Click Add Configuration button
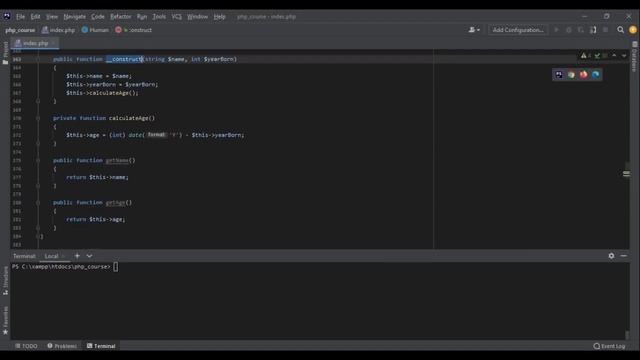Viewport: 640px width, 360px height. click(x=518, y=30)
